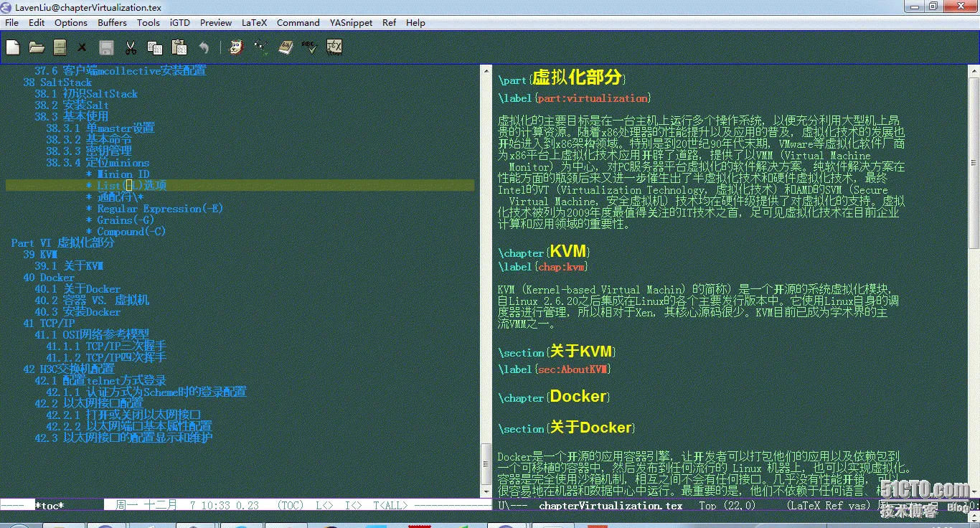Image resolution: width=980 pixels, height=528 pixels.
Task: Check spelling with the ABC checkmark icon
Action: [x=309, y=47]
